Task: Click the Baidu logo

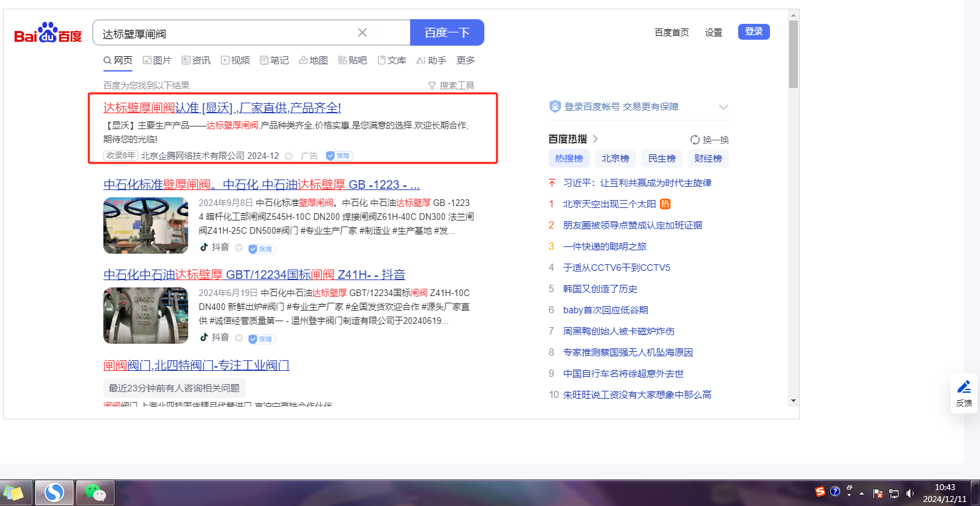Action: coord(48,33)
